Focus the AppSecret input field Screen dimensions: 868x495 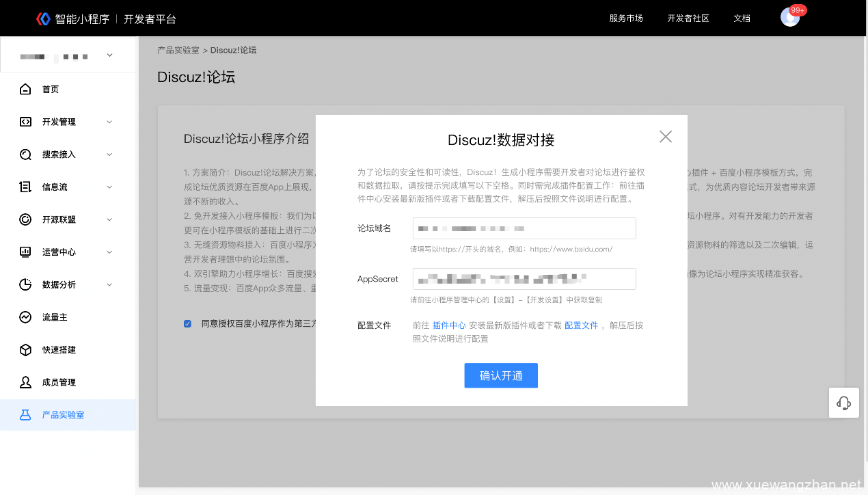[x=524, y=279]
